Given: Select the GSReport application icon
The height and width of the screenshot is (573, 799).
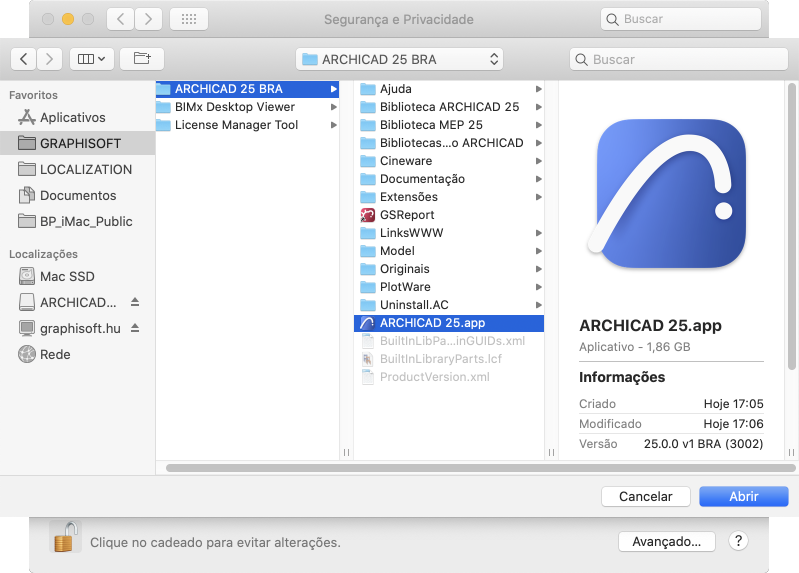Looking at the screenshot, I should click(x=367, y=215).
